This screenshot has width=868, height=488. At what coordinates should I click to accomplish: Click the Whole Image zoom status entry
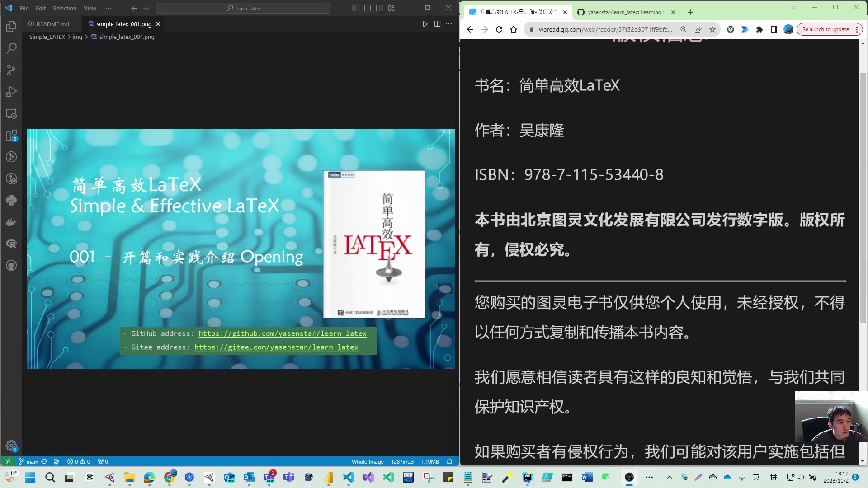368,461
